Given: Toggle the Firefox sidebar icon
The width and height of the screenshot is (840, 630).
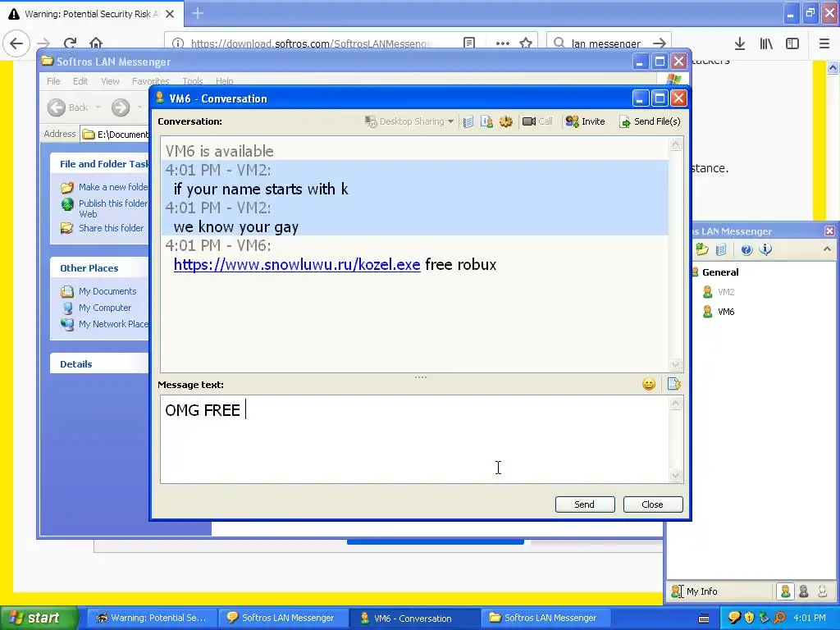Looking at the screenshot, I should pyautogui.click(x=792, y=43).
